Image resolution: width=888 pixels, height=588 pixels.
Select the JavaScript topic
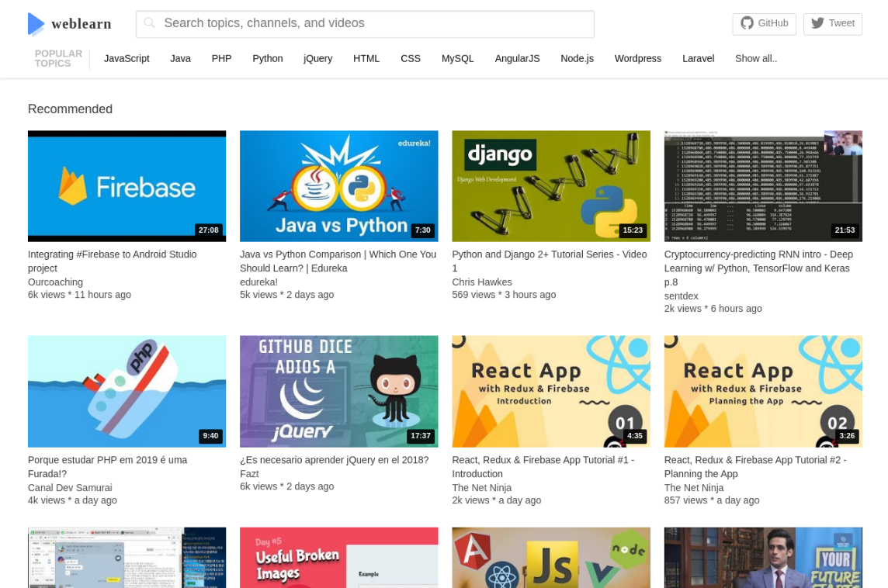click(127, 58)
